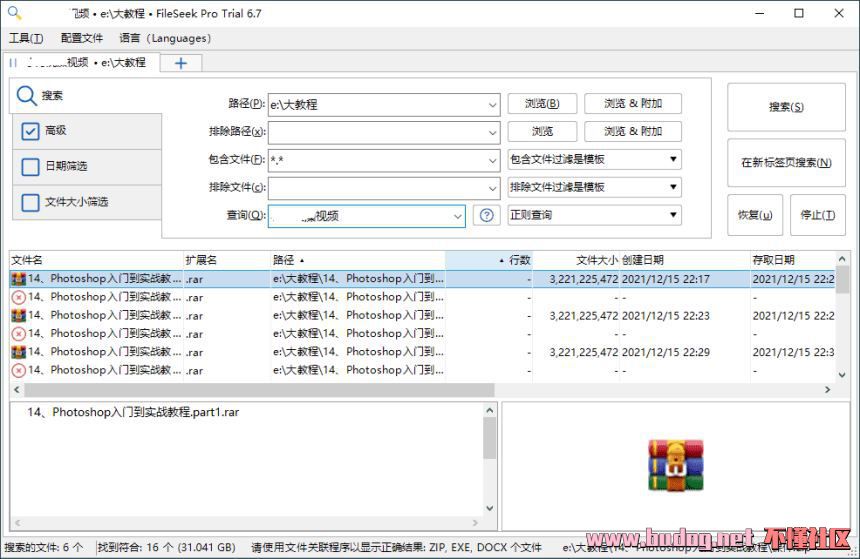Click the red error icon in fourth result row
860x559 pixels.
[x=19, y=334]
